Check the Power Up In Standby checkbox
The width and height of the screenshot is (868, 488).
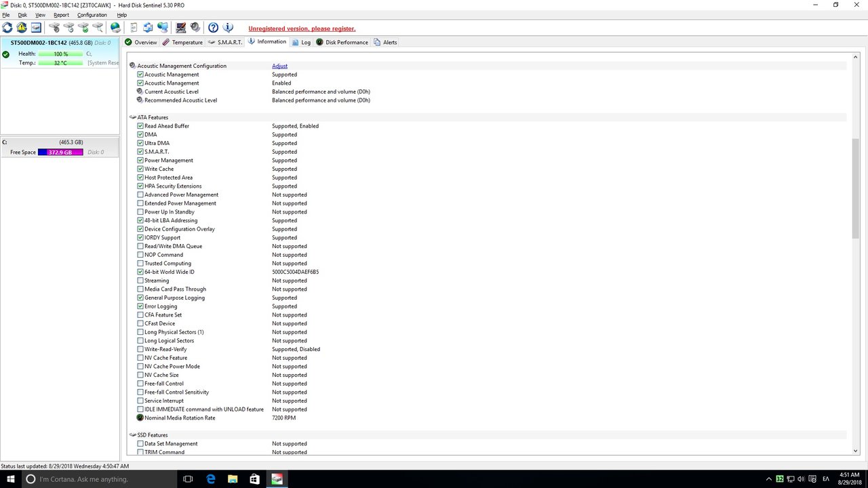pyautogui.click(x=140, y=212)
